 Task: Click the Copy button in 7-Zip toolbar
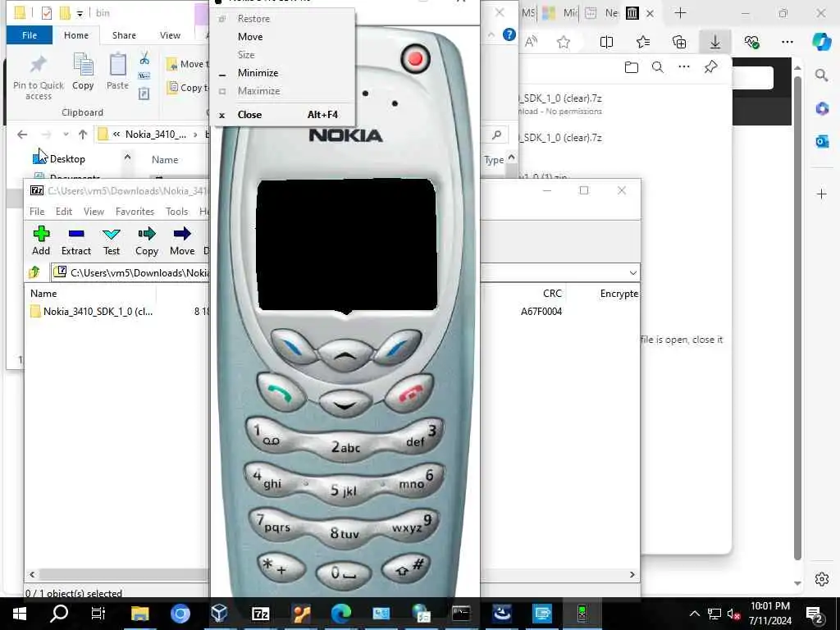[x=146, y=240]
